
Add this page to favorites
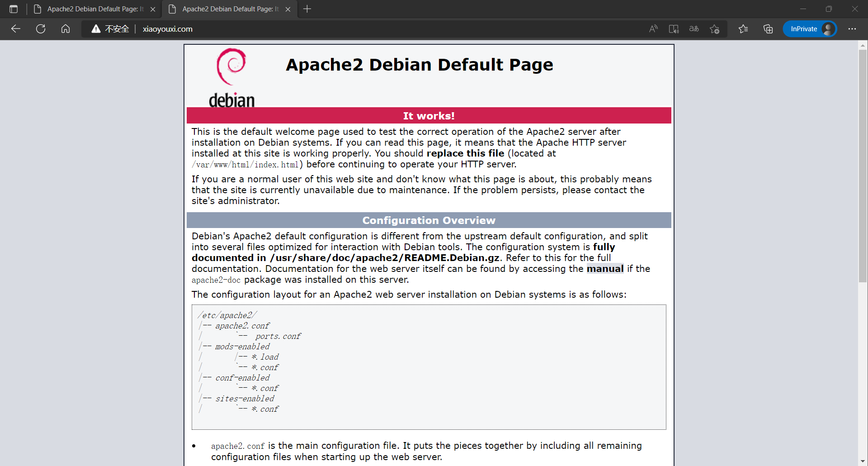tap(715, 29)
